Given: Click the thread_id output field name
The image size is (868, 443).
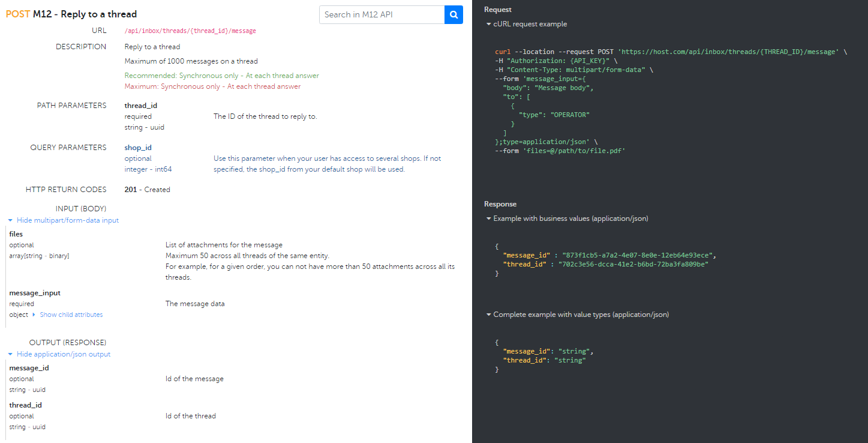Looking at the screenshot, I should click(26, 405).
